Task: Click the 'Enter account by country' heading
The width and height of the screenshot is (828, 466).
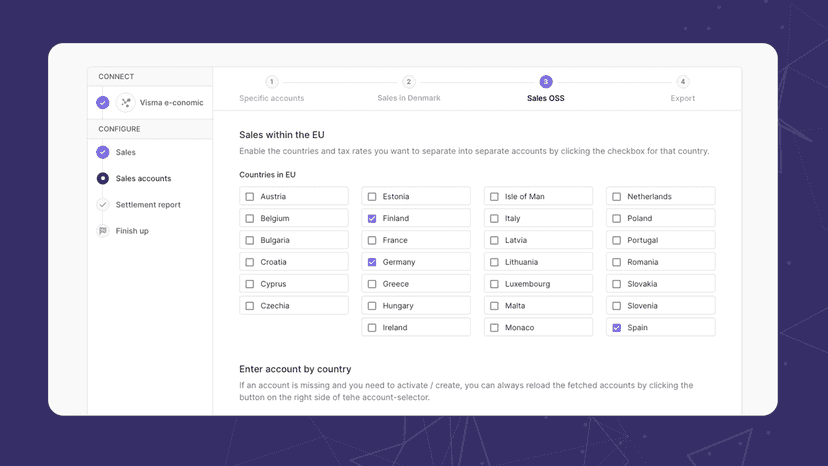Action: [295, 369]
